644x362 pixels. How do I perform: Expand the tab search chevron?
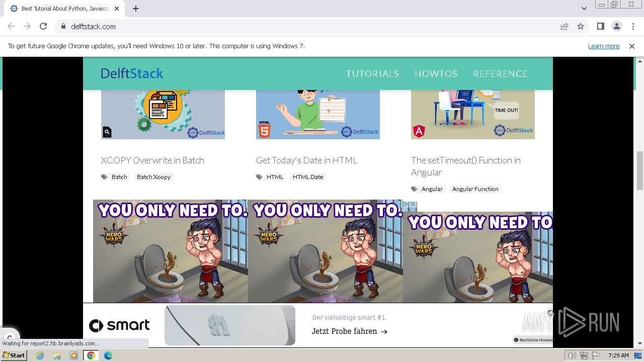584,8
